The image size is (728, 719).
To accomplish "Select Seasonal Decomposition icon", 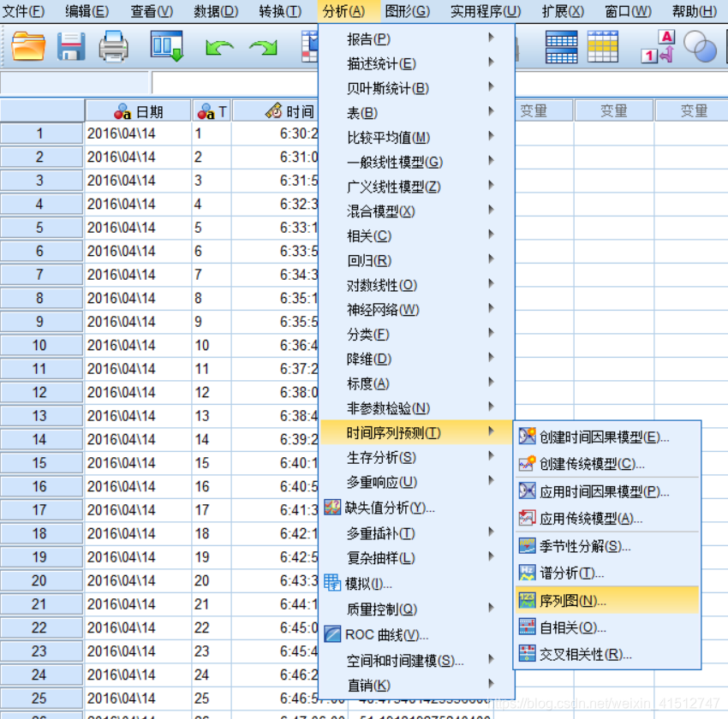I will 527,545.
